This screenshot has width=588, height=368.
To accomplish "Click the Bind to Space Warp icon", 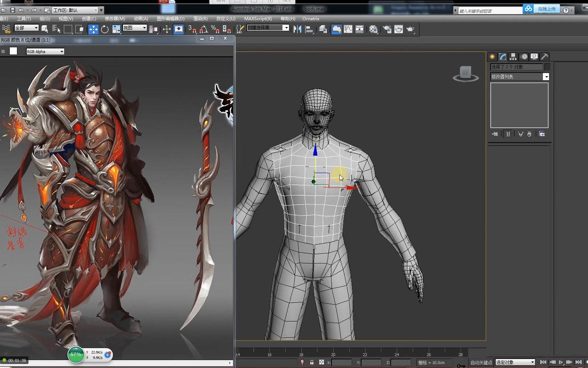I will click(x=6, y=29).
